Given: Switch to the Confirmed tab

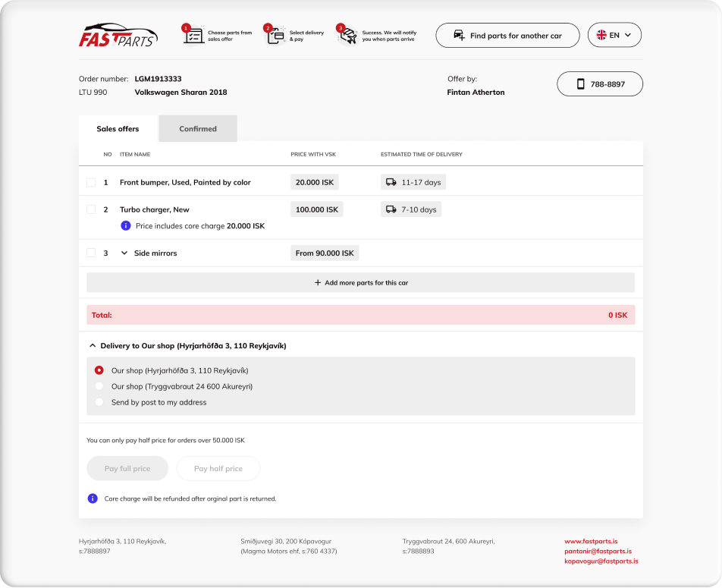Looking at the screenshot, I should click(x=198, y=129).
